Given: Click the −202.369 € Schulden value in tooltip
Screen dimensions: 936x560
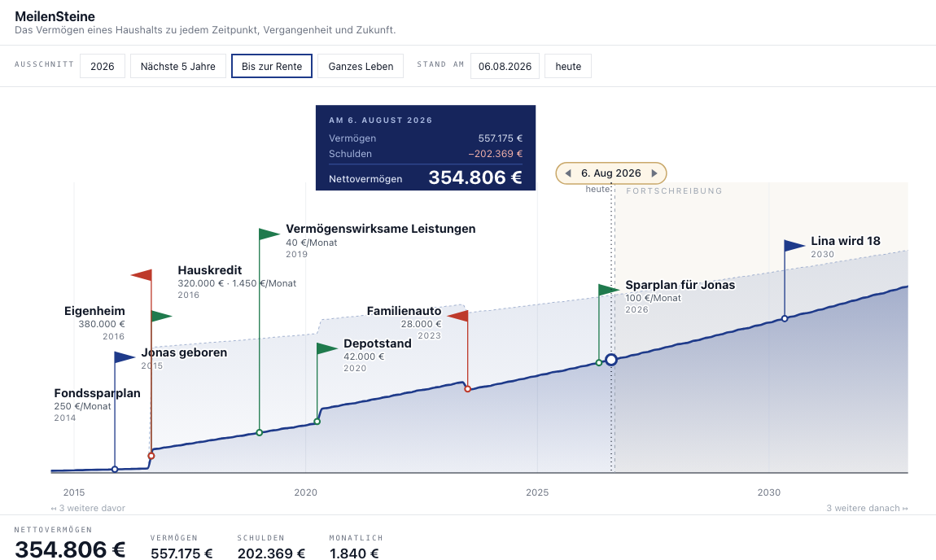Looking at the screenshot, I should click(496, 154).
